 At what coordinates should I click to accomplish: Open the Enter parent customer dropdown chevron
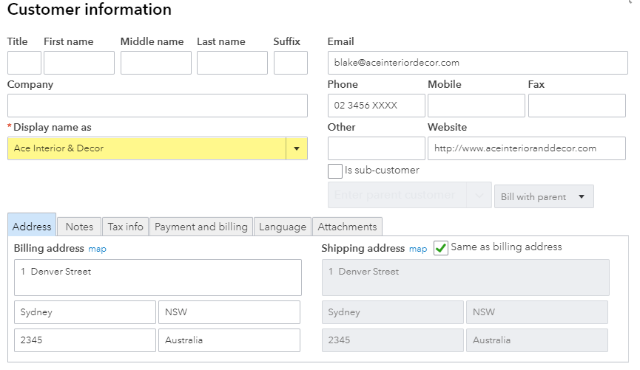tap(479, 195)
